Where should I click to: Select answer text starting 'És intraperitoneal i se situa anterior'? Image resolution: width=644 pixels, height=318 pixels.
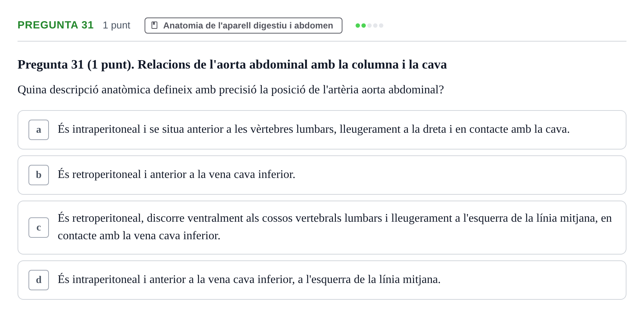click(314, 129)
